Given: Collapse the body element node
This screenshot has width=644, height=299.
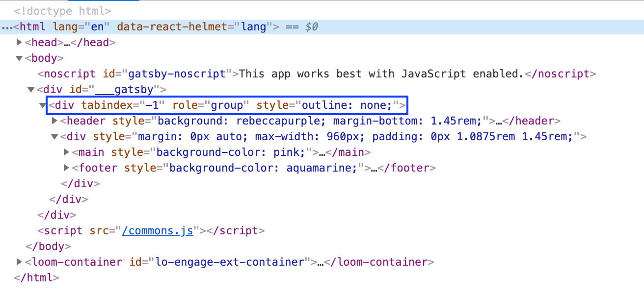Looking at the screenshot, I should (19, 58).
